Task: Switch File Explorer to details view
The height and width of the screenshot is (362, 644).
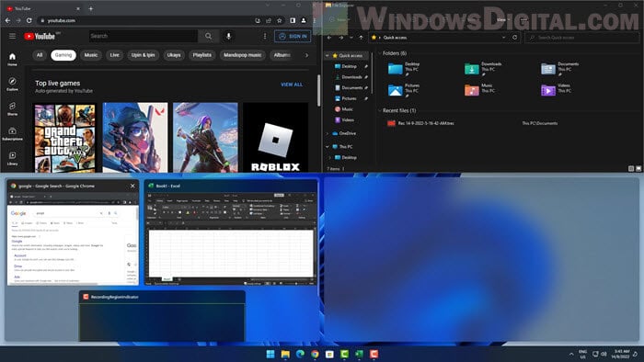Action: pyautogui.click(x=631, y=168)
